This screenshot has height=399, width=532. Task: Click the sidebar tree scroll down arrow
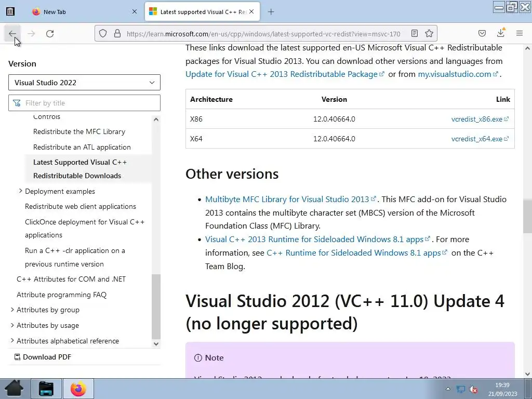coord(156,344)
